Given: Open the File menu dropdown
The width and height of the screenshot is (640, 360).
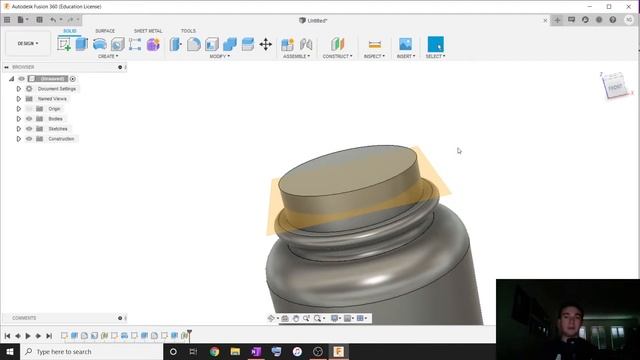Looking at the screenshot, I should pos(23,20).
